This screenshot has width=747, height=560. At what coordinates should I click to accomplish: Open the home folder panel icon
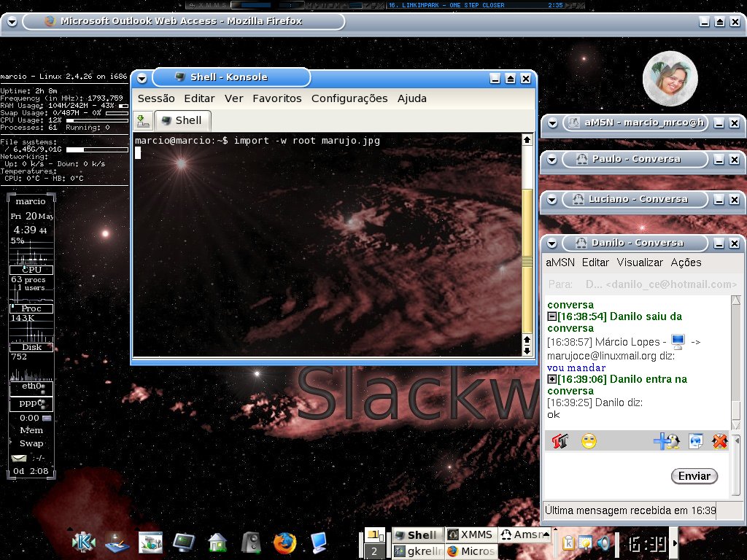[x=217, y=542]
